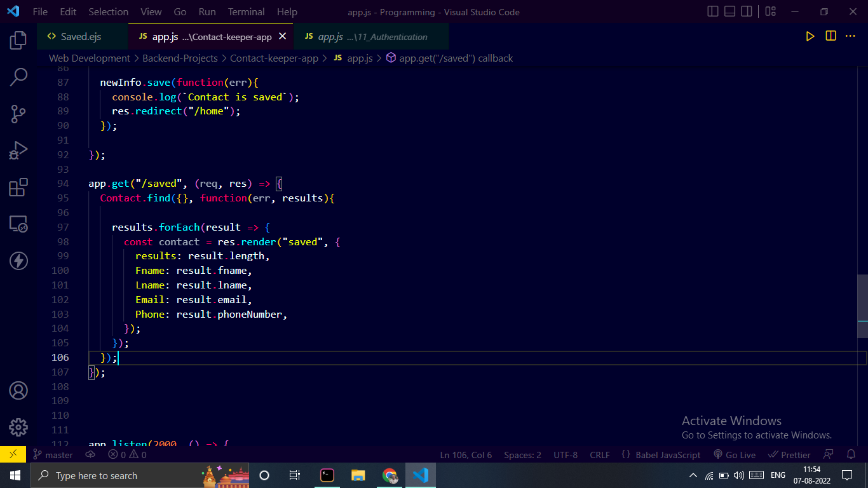Switch to the Saved.ejs tab

point(83,37)
